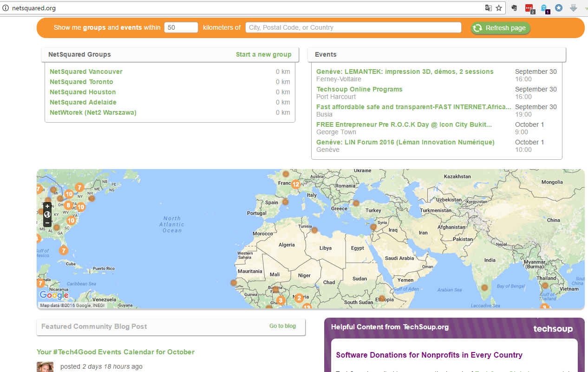Click the map marker on Mauritania coast
The width and height of the screenshot is (588, 372).
pyautogui.click(x=234, y=283)
